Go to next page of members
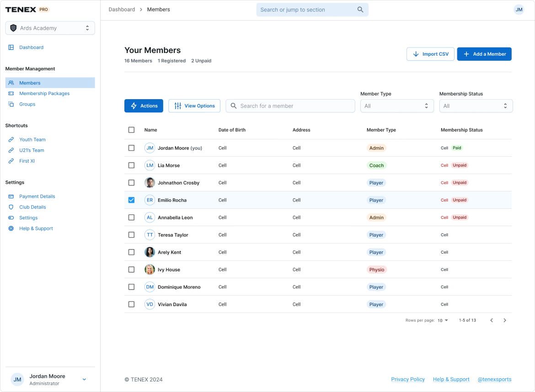The height and width of the screenshot is (392, 535). click(x=505, y=320)
